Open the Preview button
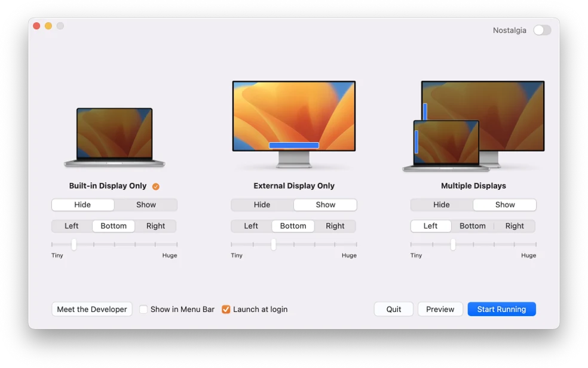The height and width of the screenshot is (368, 588). coord(440,309)
